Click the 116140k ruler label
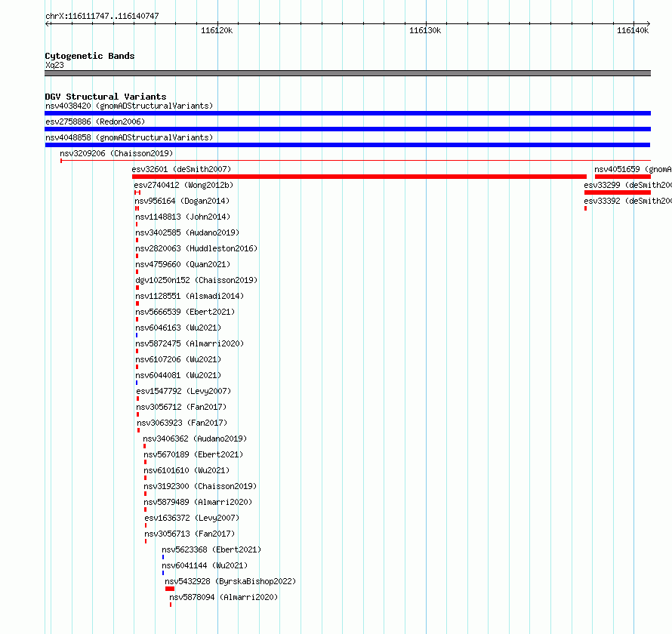This screenshot has width=672, height=634. click(x=633, y=30)
